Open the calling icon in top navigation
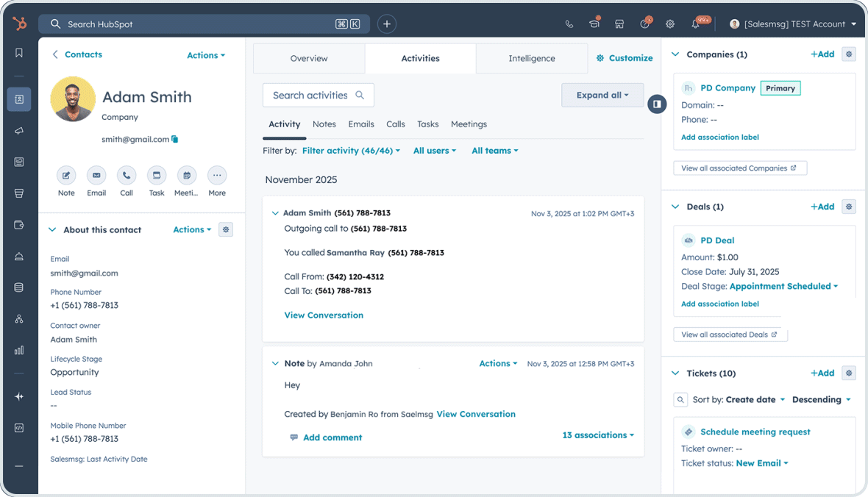This screenshot has width=868, height=497. (x=569, y=24)
